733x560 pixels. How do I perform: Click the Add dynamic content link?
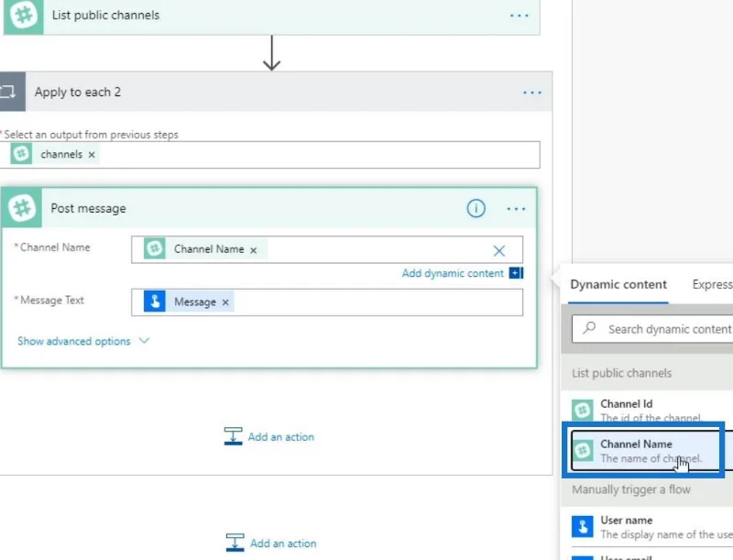tap(453, 273)
